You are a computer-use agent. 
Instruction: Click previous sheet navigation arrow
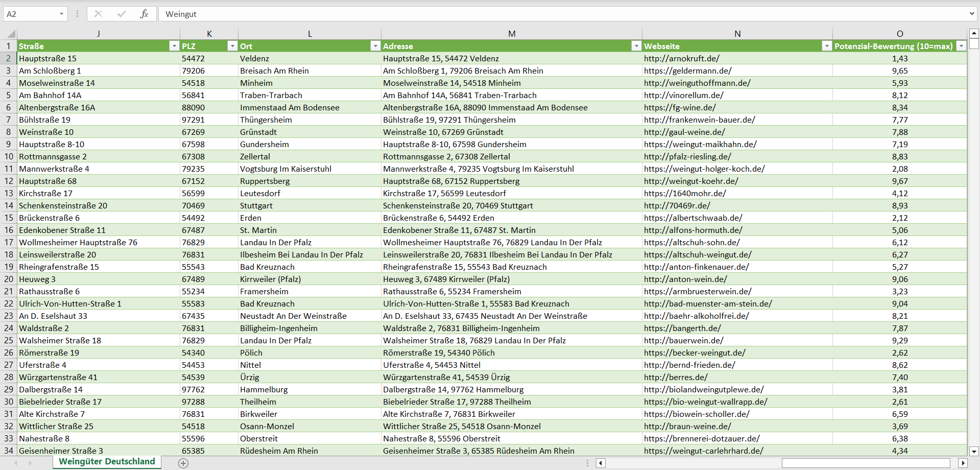16,463
